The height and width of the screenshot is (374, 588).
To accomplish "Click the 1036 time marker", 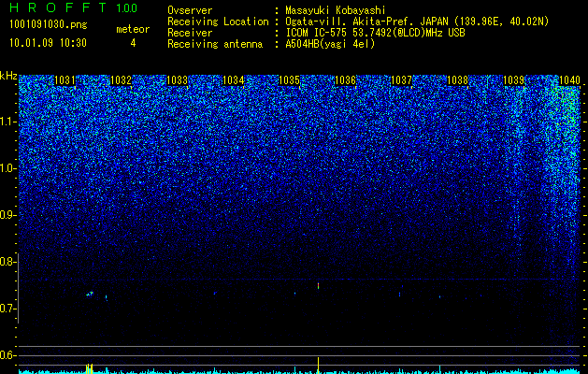I will click(345, 80).
